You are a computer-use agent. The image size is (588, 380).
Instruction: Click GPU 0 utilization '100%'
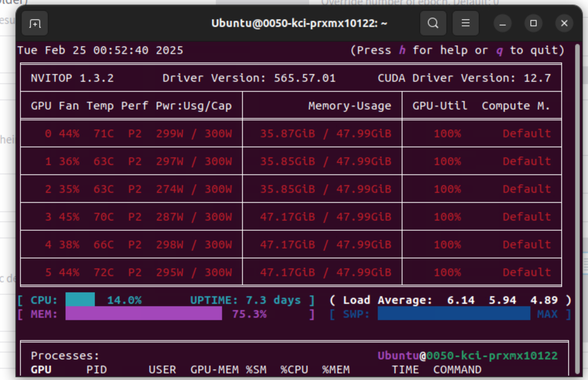[447, 134]
